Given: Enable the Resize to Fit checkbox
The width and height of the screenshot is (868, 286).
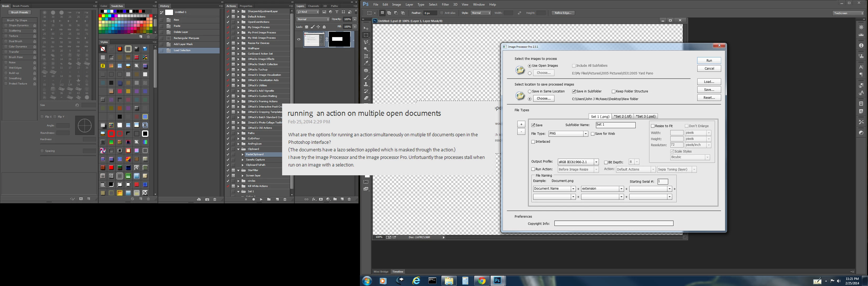Looking at the screenshot, I should (x=653, y=126).
